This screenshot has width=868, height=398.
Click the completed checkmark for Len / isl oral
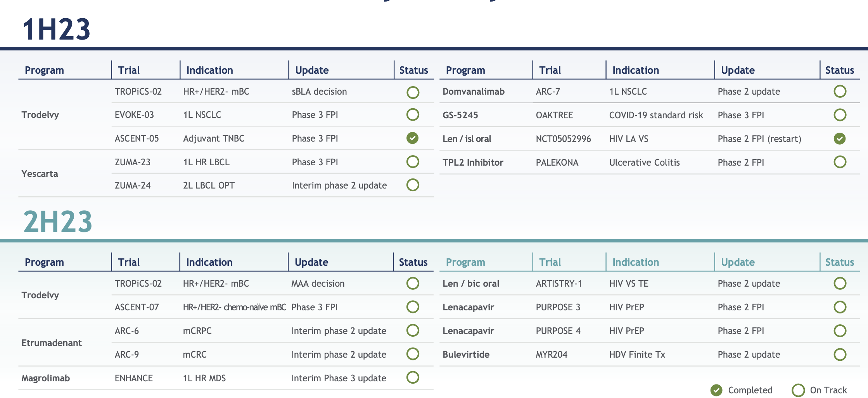839,138
